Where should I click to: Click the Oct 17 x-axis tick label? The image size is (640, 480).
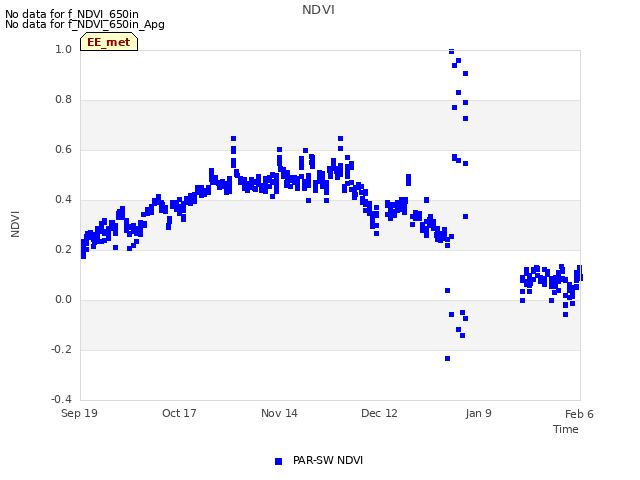(179, 413)
